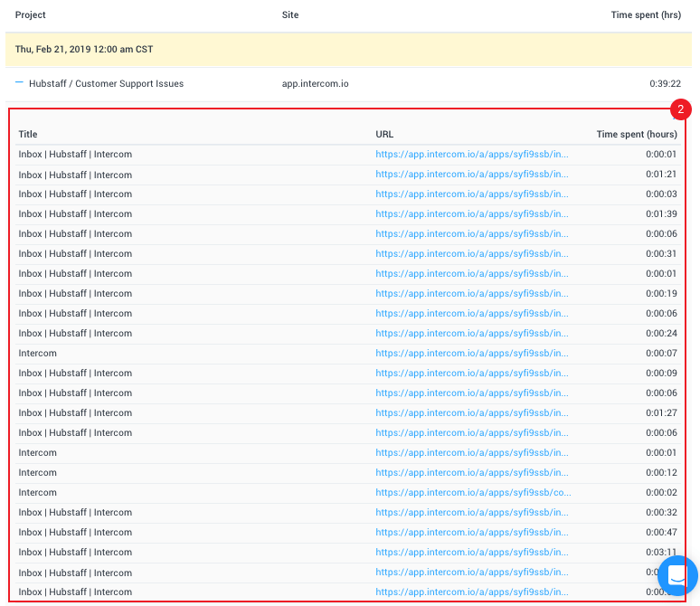Click the 'Time spent (hrs)' column header
This screenshot has height=606, width=700.
[646, 14]
